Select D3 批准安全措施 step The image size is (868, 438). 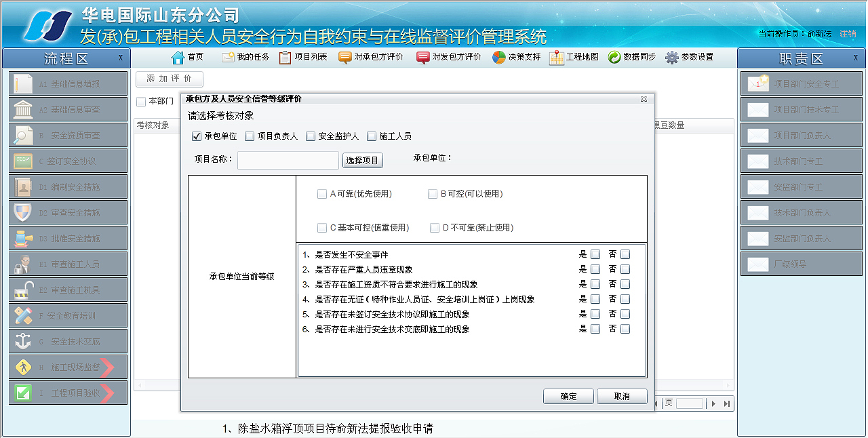coord(68,238)
